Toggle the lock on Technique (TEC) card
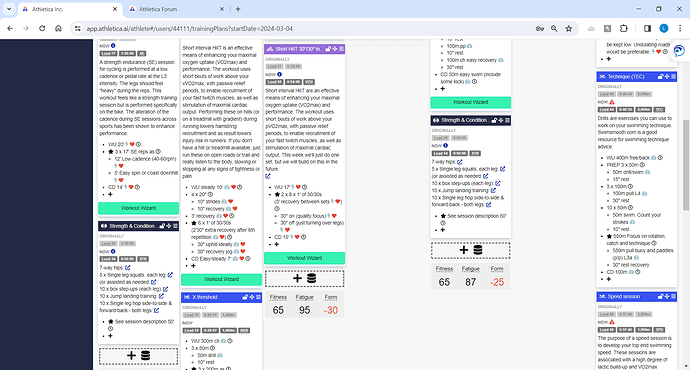 pos(661,77)
